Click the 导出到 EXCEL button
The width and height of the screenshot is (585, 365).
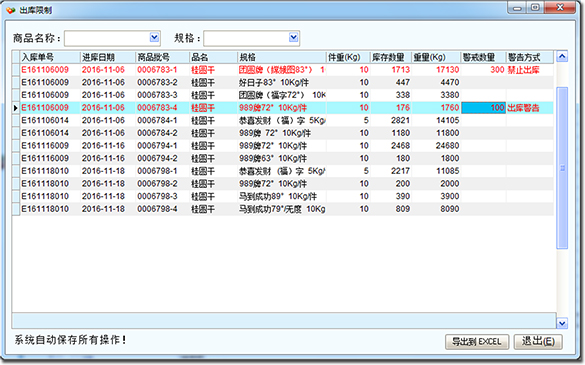476,341
